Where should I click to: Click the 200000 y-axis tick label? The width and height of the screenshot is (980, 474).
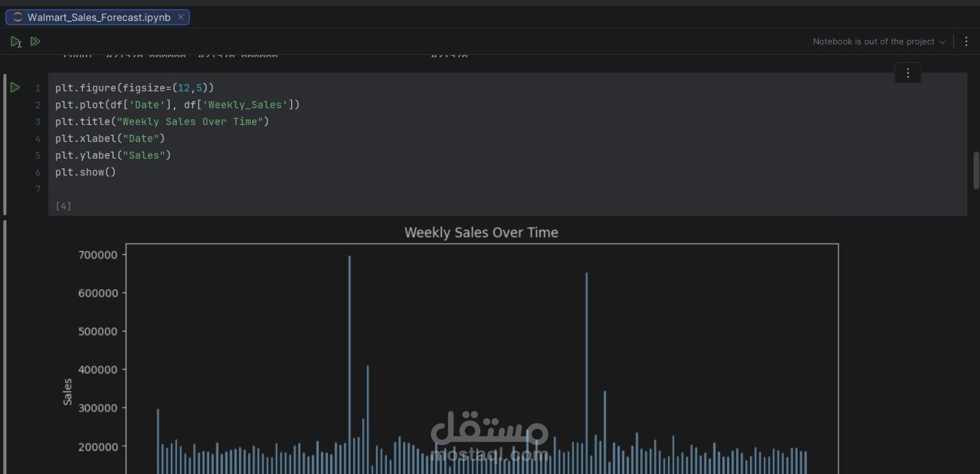point(98,447)
